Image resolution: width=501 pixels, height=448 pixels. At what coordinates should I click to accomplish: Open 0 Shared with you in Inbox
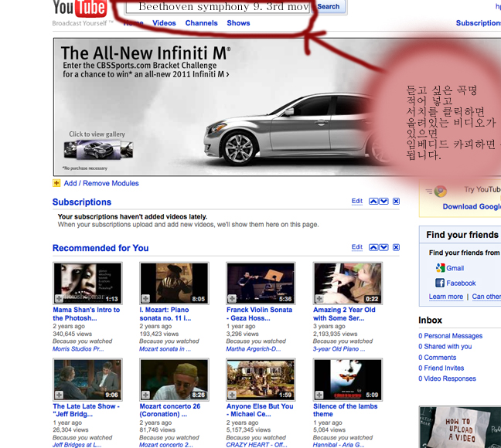445,347
